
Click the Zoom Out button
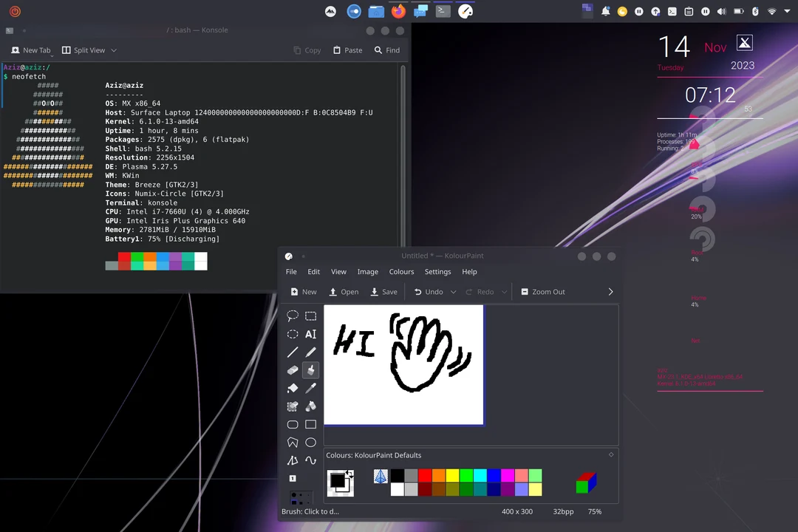543,291
